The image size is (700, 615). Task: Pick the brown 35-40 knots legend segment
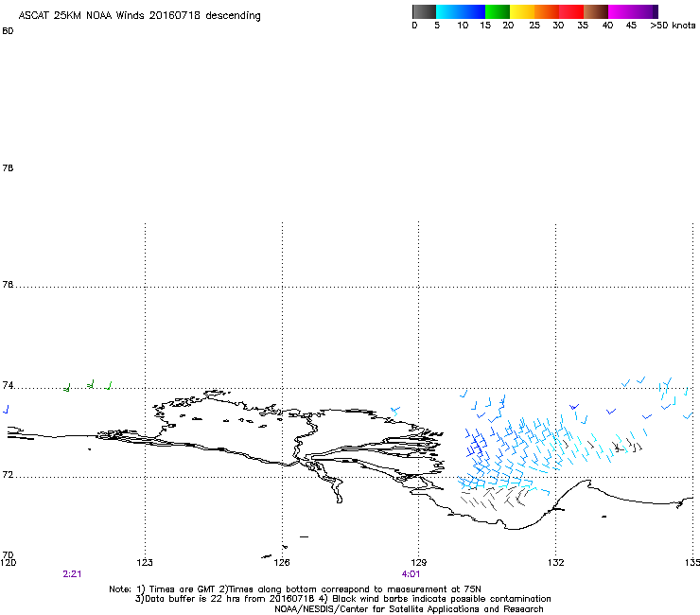596,11
